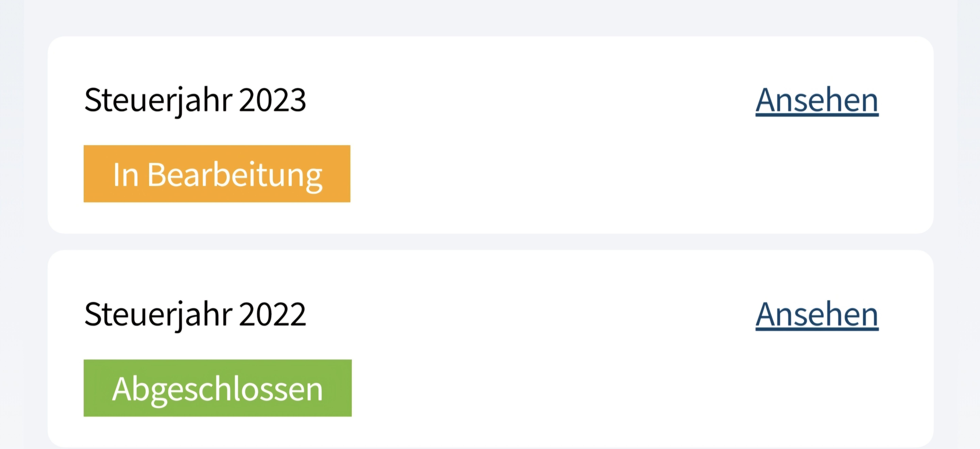View the tax return marked Abgeschlossen
This screenshot has width=980, height=449.
click(817, 314)
